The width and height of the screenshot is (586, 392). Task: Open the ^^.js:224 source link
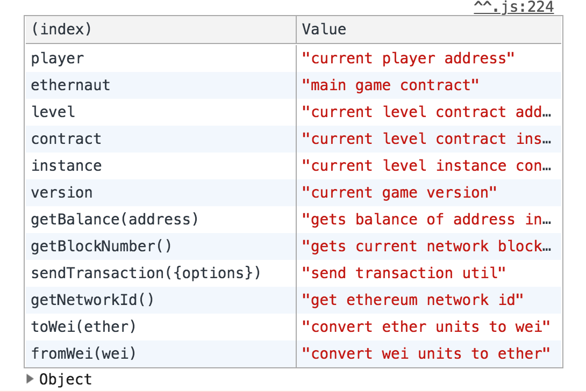513,7
